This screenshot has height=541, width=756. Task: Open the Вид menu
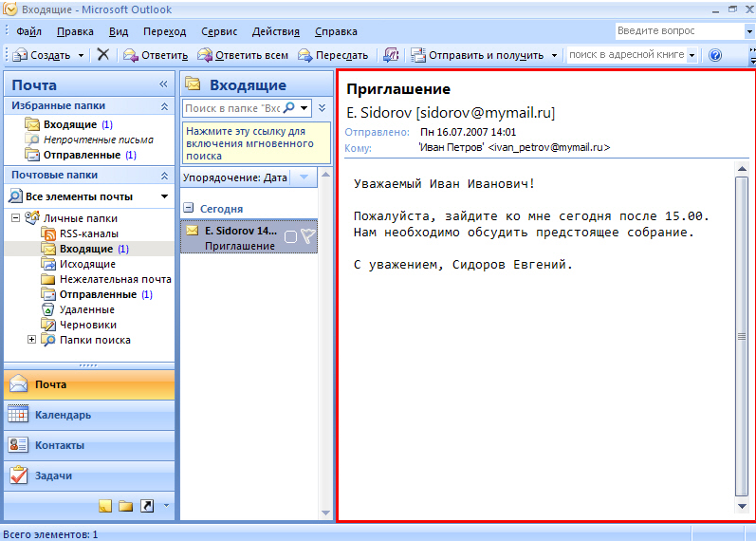[x=119, y=32]
